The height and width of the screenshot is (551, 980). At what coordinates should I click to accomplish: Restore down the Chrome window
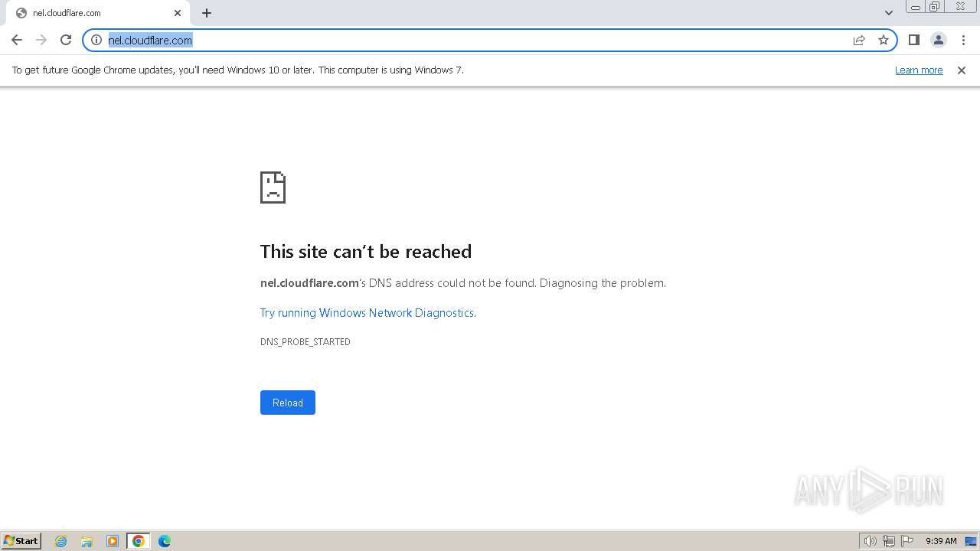click(935, 7)
